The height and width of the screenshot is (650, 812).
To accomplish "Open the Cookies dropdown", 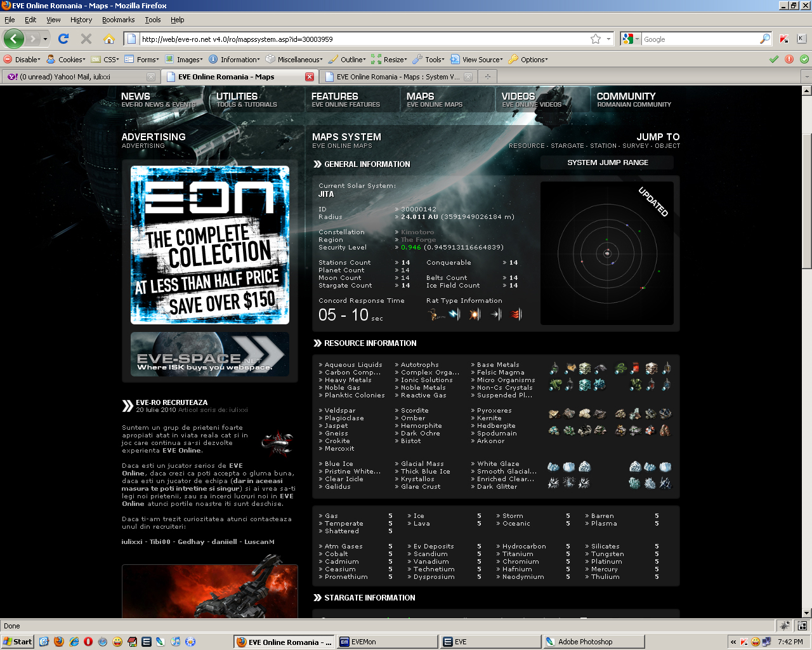I will tap(66, 60).
